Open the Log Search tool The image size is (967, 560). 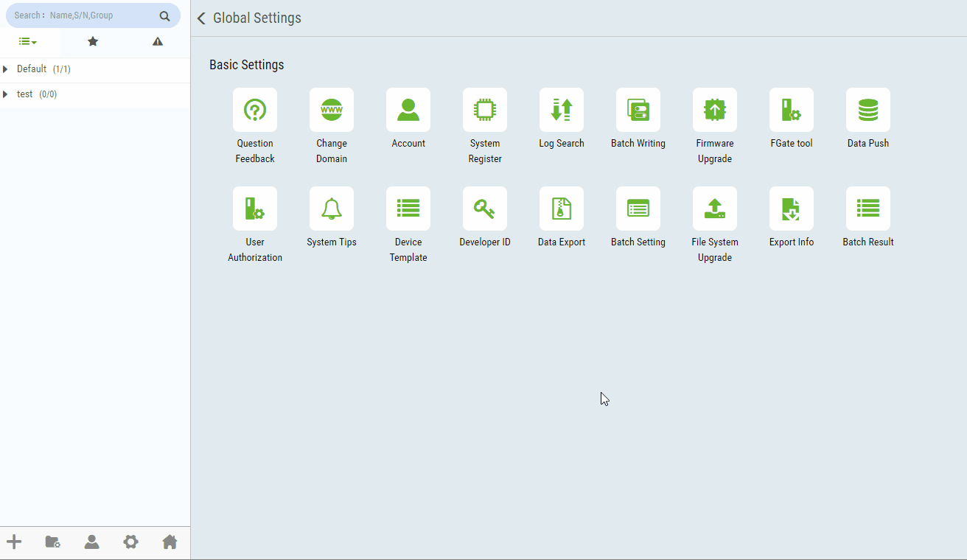pos(562,111)
